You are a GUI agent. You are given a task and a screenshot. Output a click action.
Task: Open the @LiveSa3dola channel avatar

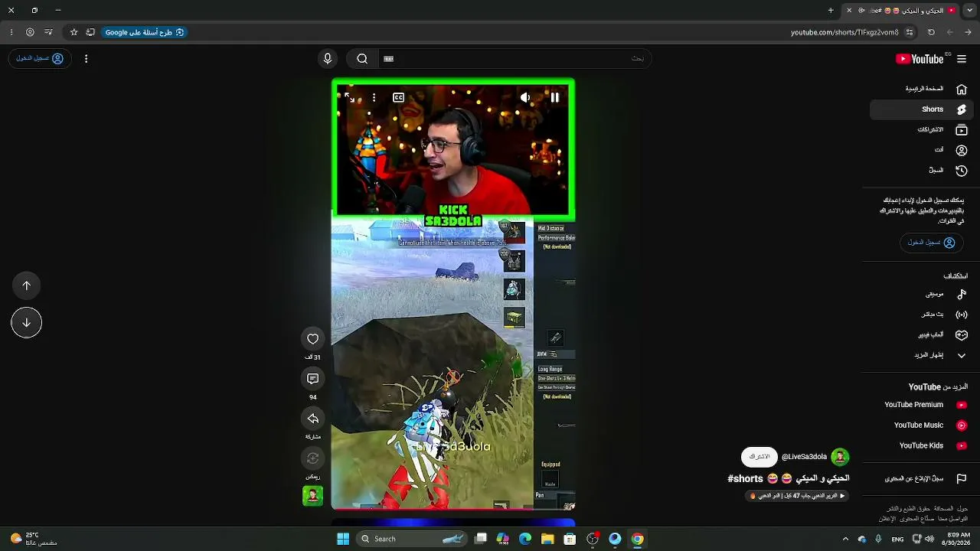(840, 457)
